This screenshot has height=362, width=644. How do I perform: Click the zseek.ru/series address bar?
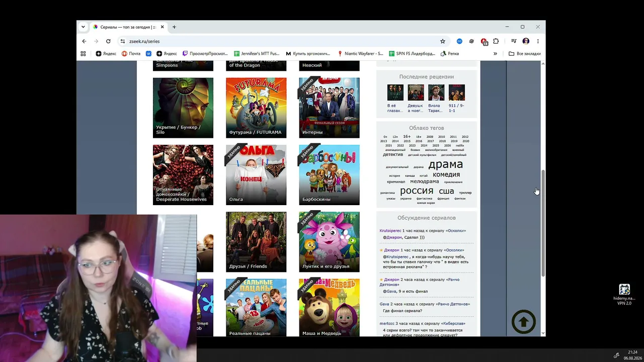282,41
